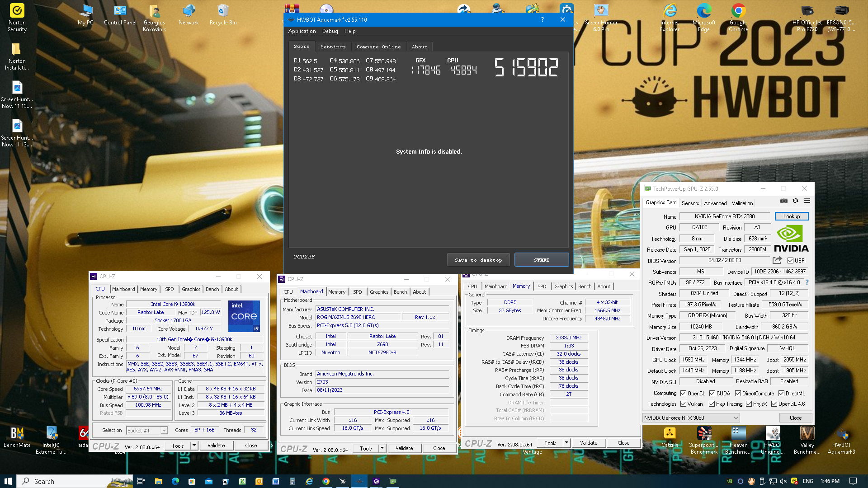
Task: Open the Norton Security desktop icon
Action: 17,18
